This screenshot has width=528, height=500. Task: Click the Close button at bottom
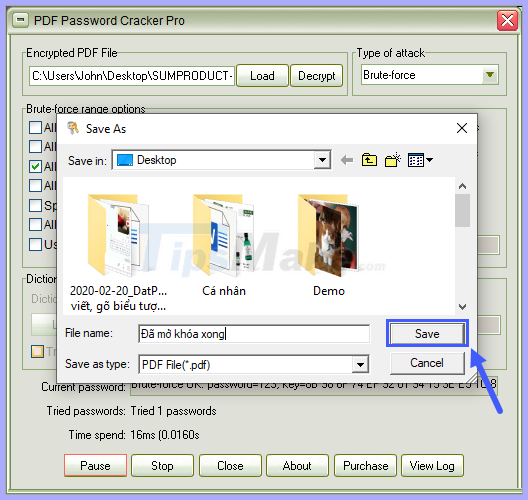pos(230,465)
